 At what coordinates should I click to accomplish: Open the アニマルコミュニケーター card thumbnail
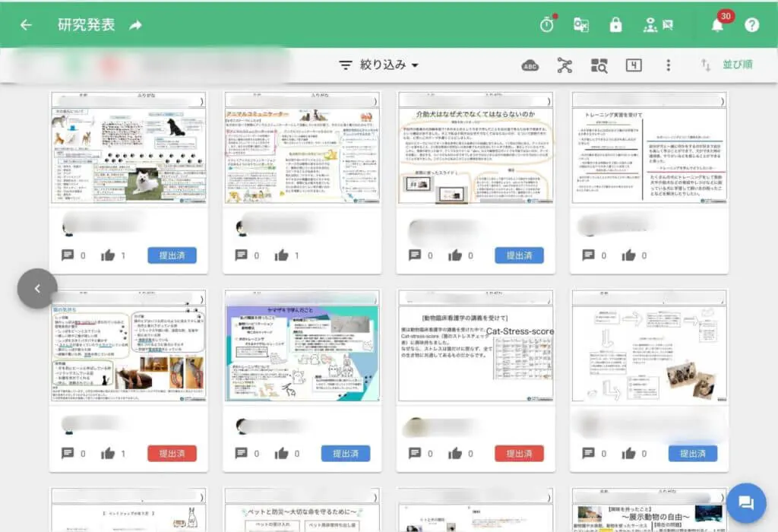(x=302, y=148)
